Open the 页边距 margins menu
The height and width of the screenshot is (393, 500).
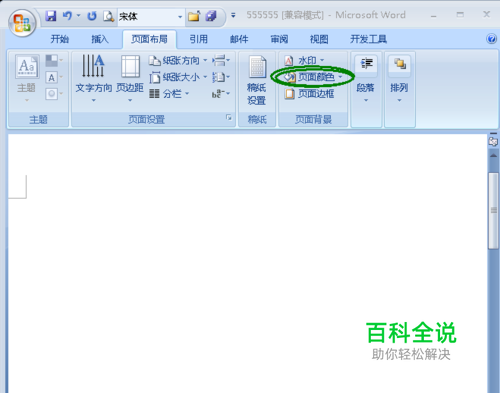[x=130, y=79]
